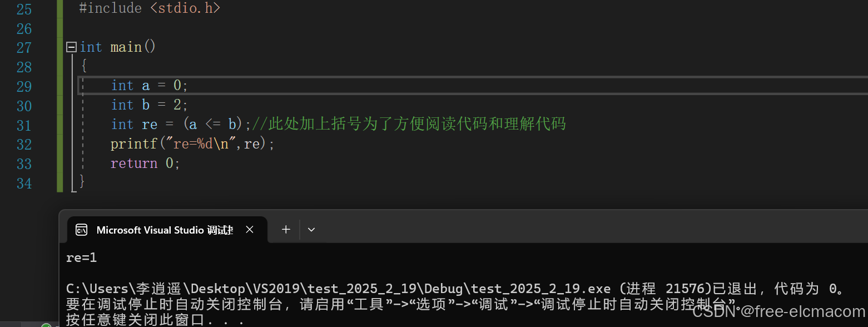
Task: Click the int main() declaration
Action: [118, 47]
